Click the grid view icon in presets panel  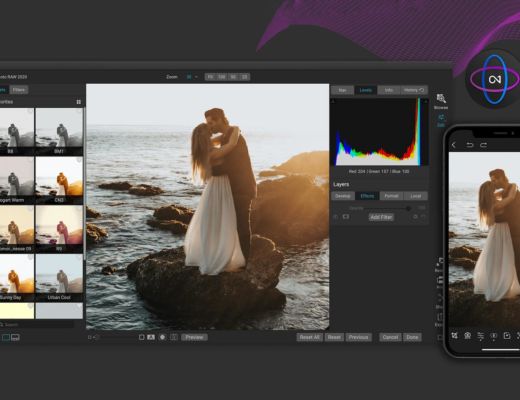pyautogui.click(x=79, y=102)
